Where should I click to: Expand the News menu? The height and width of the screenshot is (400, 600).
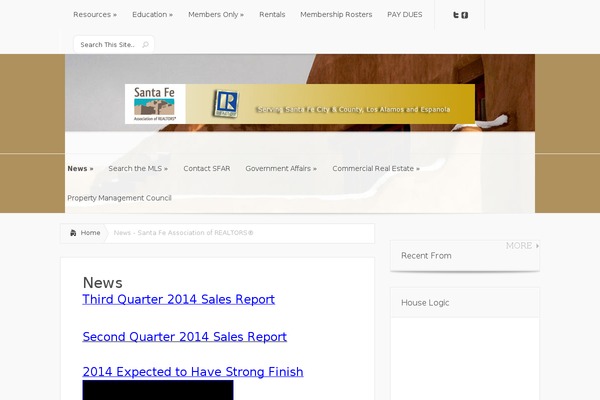[80, 168]
